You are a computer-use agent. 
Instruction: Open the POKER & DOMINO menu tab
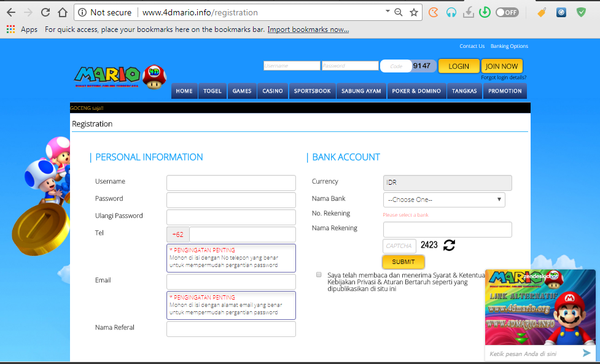(x=416, y=91)
